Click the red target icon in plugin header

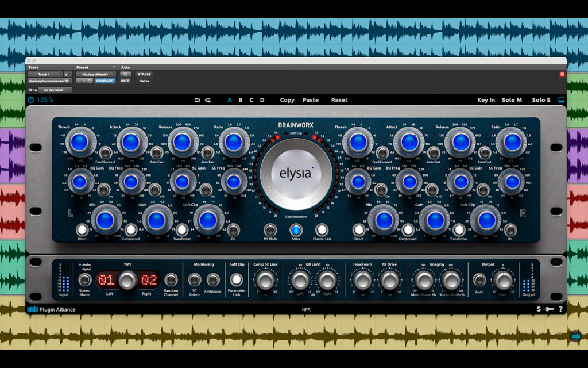(x=562, y=74)
